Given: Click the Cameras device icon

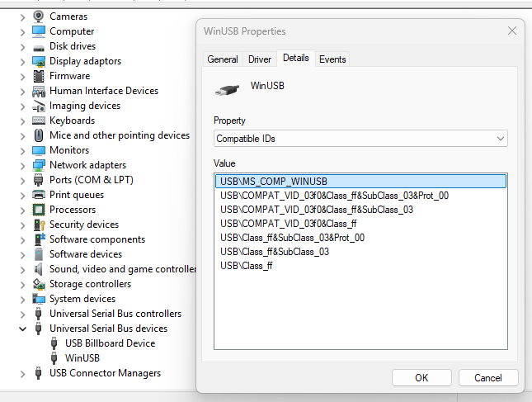Looking at the screenshot, I should [x=38, y=17].
